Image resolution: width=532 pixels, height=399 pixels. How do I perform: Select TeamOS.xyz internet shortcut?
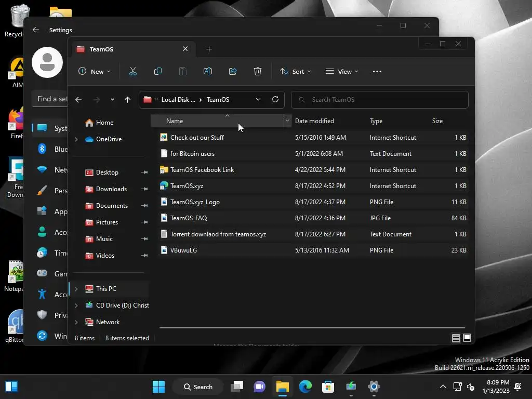tap(312, 186)
